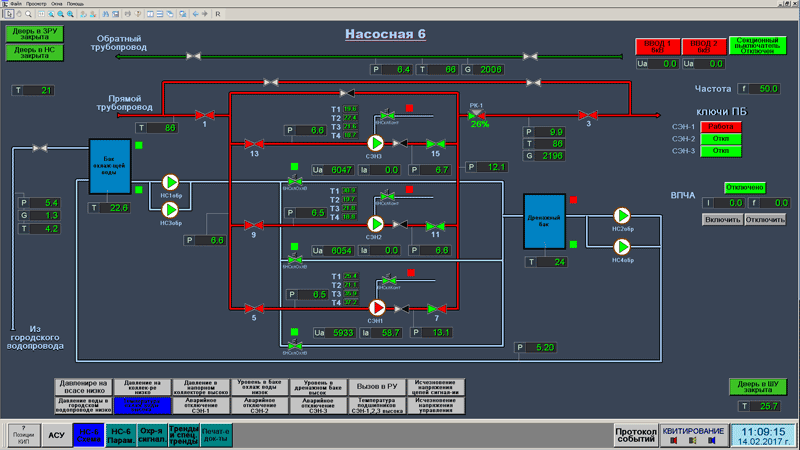Click valve number 1 on direct pipeline
This screenshot has width=800, height=450.
[x=205, y=115]
